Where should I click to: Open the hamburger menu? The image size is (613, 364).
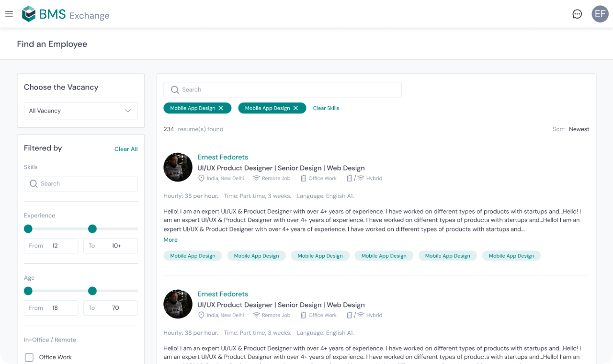9,14
